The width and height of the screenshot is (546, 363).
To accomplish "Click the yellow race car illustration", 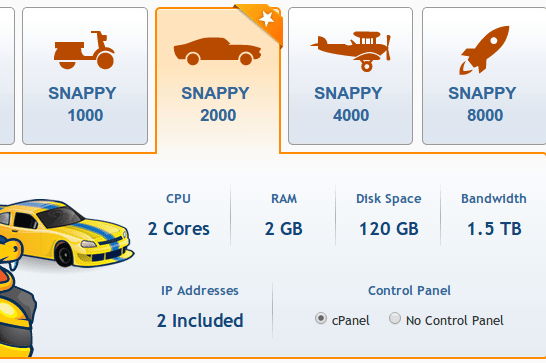I will tap(65, 233).
